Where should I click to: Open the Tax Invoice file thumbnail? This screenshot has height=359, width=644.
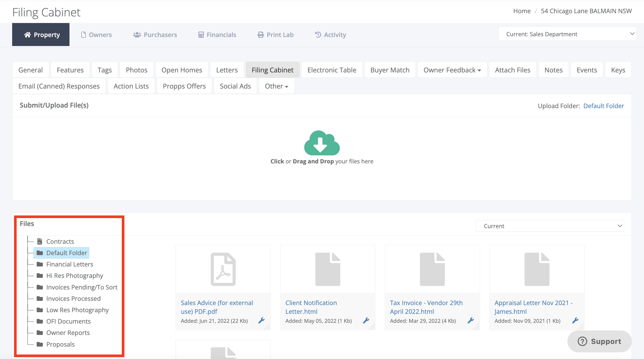point(432,269)
